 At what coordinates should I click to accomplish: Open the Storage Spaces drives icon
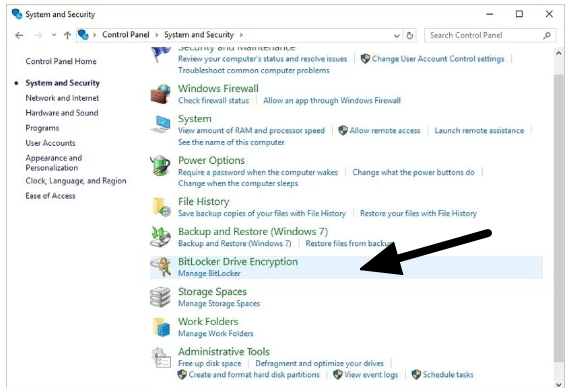pos(160,297)
